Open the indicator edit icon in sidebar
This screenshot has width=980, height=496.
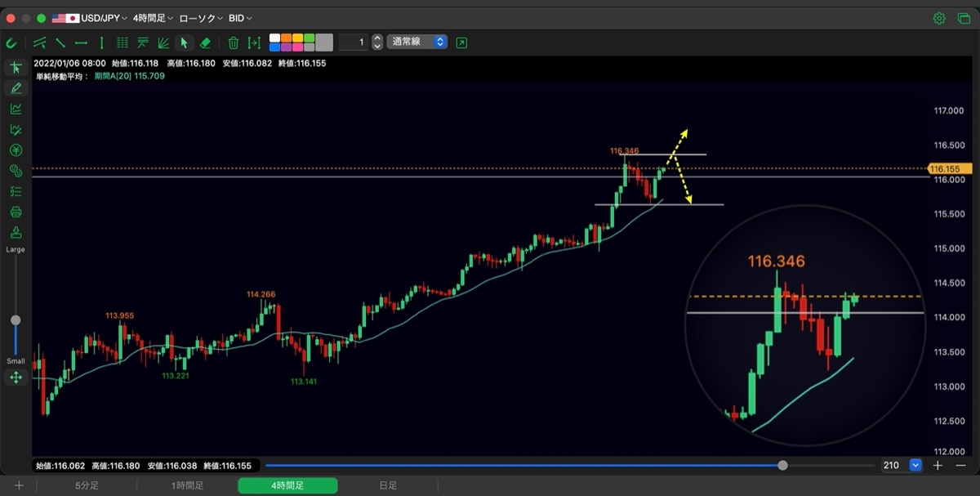(16, 129)
